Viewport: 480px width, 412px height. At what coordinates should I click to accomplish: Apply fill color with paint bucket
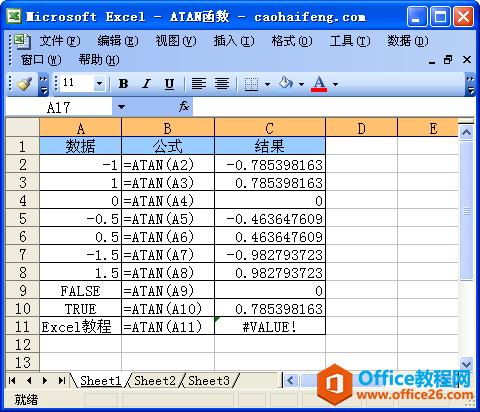[x=286, y=83]
